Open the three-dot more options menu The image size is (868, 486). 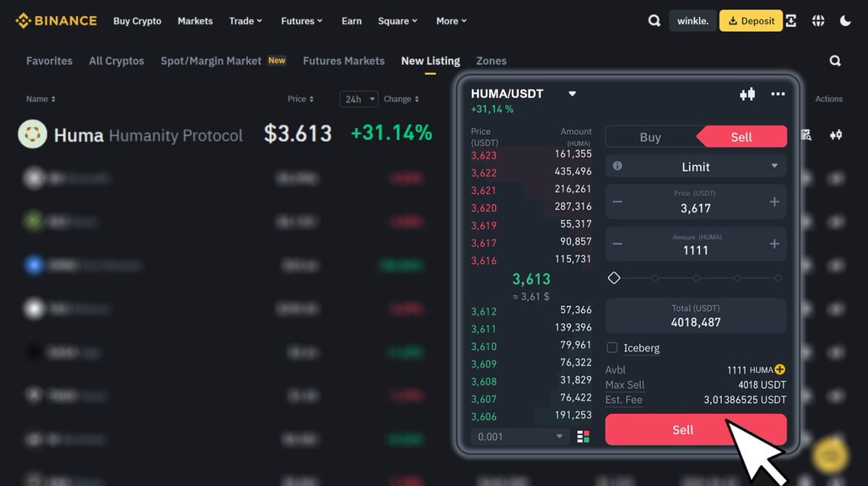click(x=778, y=94)
